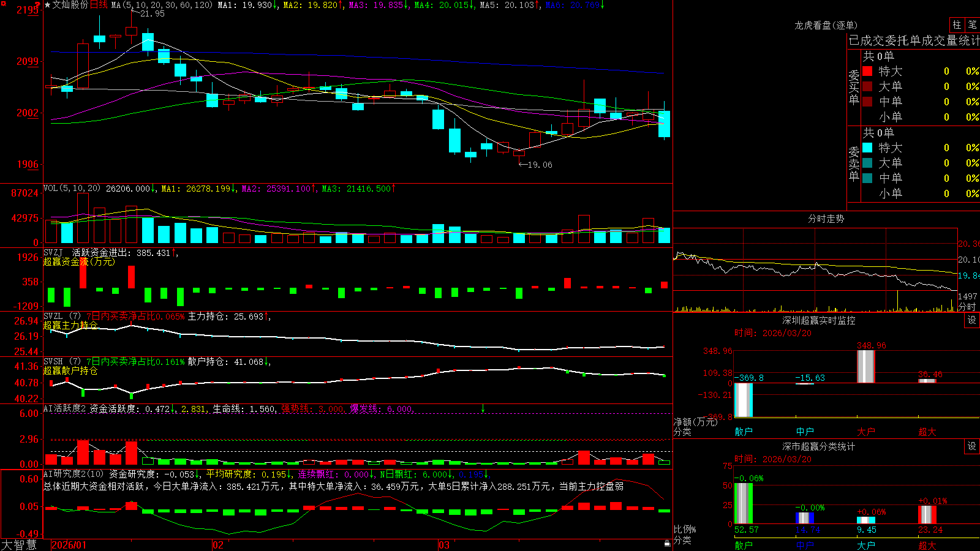Viewport: 980px width, 551px height.
Task: Click the 龙虎看盘(逐单) panel title
Action: [826, 25]
